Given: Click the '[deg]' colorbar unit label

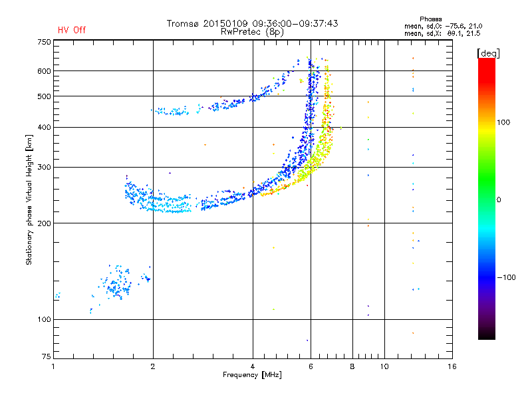Looking at the screenshot, I should tap(488, 53).
